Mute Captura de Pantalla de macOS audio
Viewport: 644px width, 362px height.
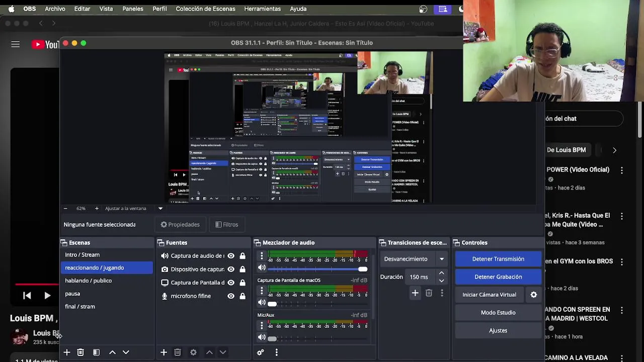pyautogui.click(x=262, y=303)
